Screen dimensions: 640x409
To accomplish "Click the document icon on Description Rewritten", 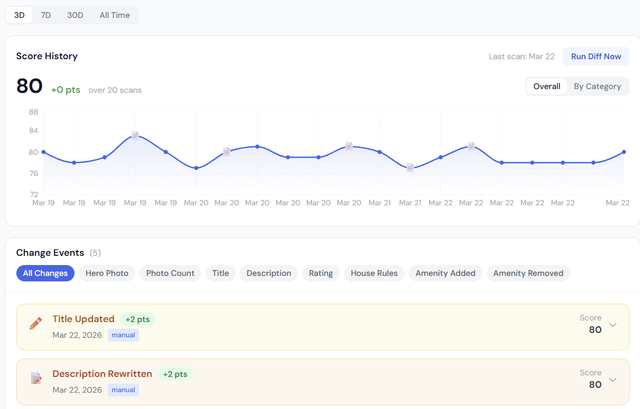I will point(36,378).
